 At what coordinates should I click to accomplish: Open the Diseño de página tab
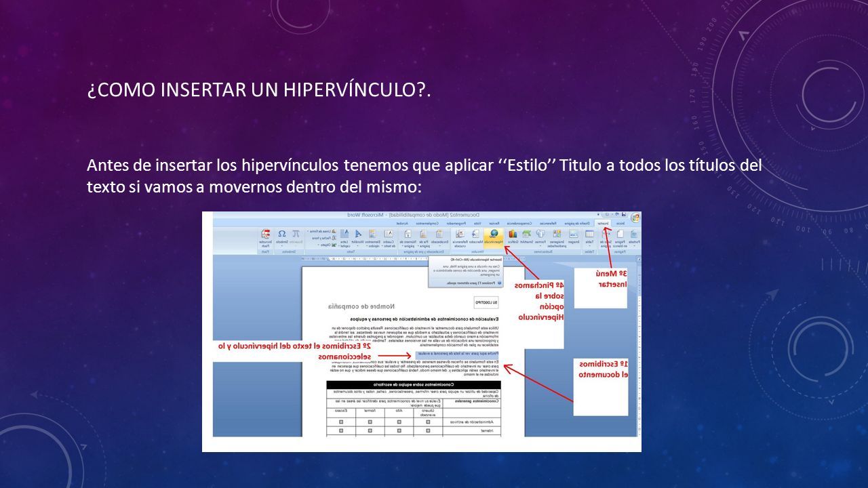[577, 223]
